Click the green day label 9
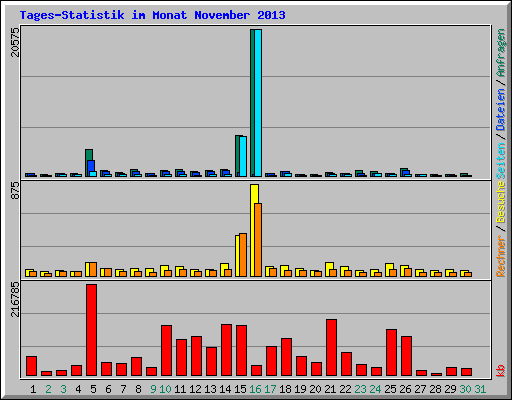The height and width of the screenshot is (400, 512). pos(154,389)
